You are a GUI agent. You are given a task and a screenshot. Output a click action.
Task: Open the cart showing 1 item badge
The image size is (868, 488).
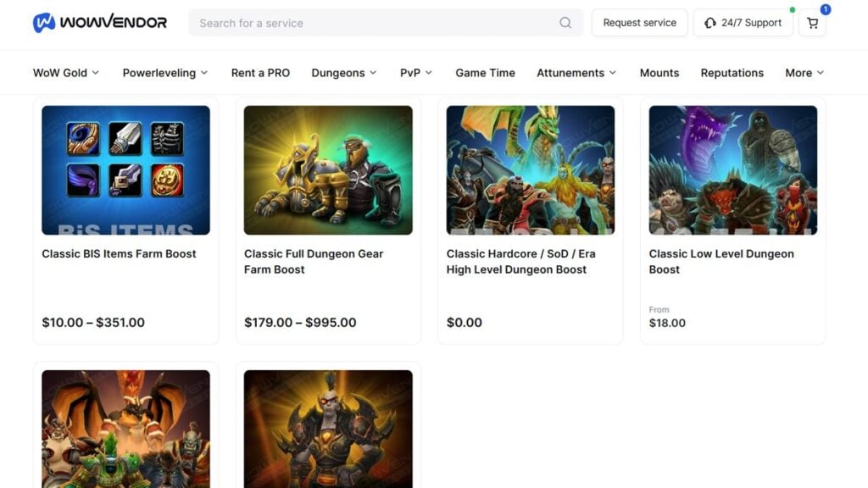[x=812, y=23]
